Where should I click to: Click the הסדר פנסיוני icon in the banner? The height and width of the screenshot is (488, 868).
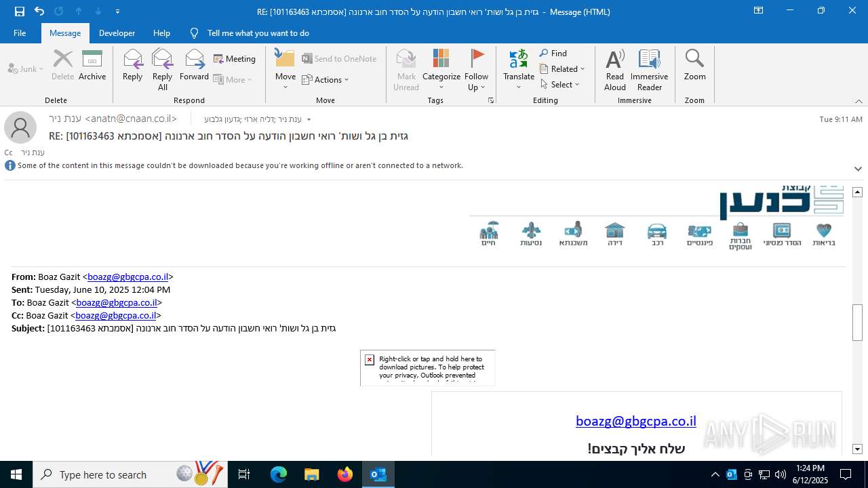point(782,235)
